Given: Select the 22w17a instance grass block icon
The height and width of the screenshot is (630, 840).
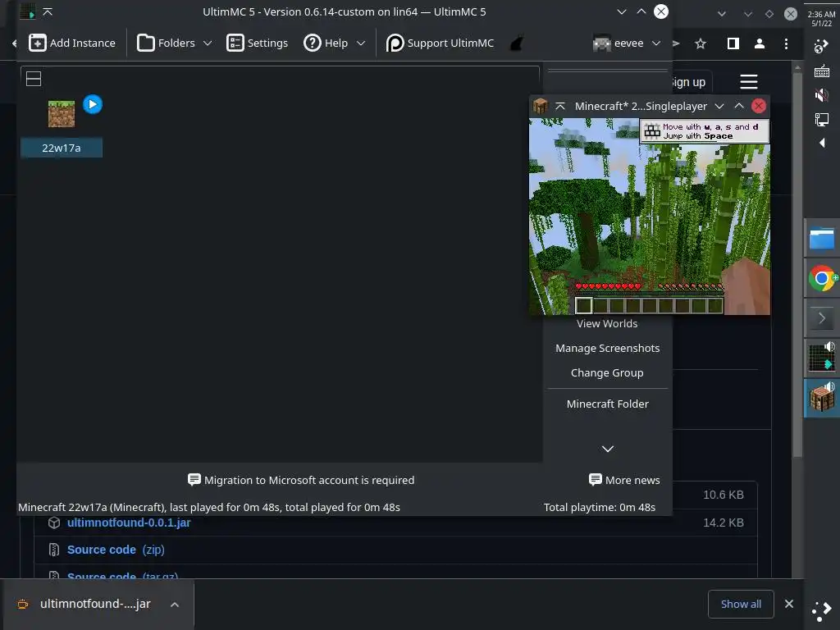Looking at the screenshot, I should point(62,113).
